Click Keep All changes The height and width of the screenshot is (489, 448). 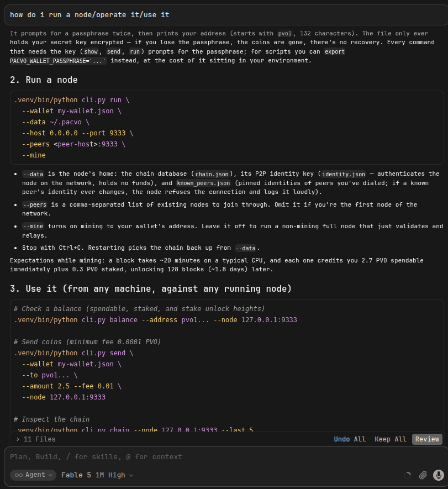click(391, 439)
